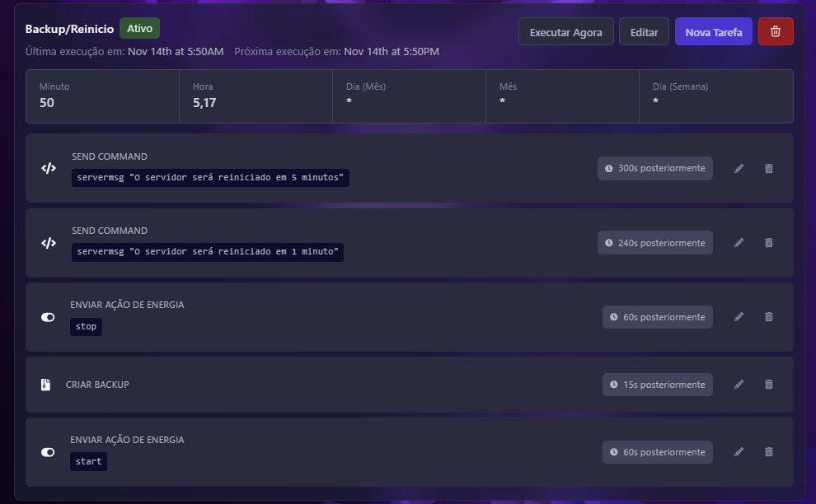Viewport: 816px width, 504px height.
Task: Edit the 1 minuto servermsg task pencil
Action: 739,243
